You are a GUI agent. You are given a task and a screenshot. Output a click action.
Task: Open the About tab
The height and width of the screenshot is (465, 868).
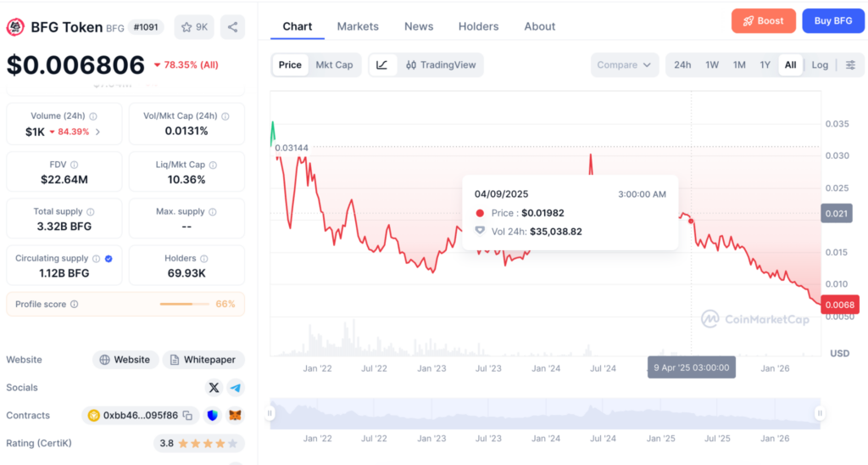(540, 26)
